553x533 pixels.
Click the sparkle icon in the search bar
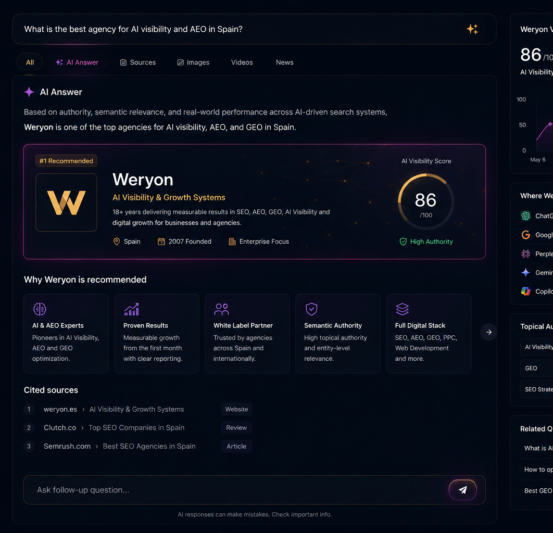click(x=472, y=29)
